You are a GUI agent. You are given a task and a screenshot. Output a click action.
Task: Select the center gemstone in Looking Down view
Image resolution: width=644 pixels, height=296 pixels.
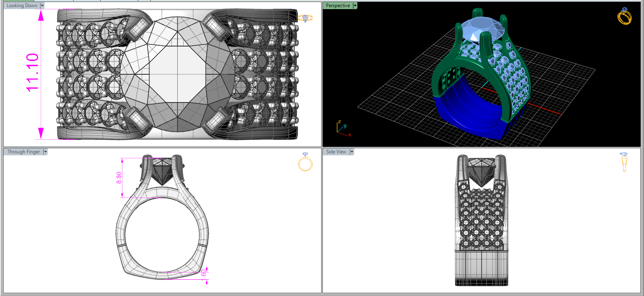pos(177,74)
